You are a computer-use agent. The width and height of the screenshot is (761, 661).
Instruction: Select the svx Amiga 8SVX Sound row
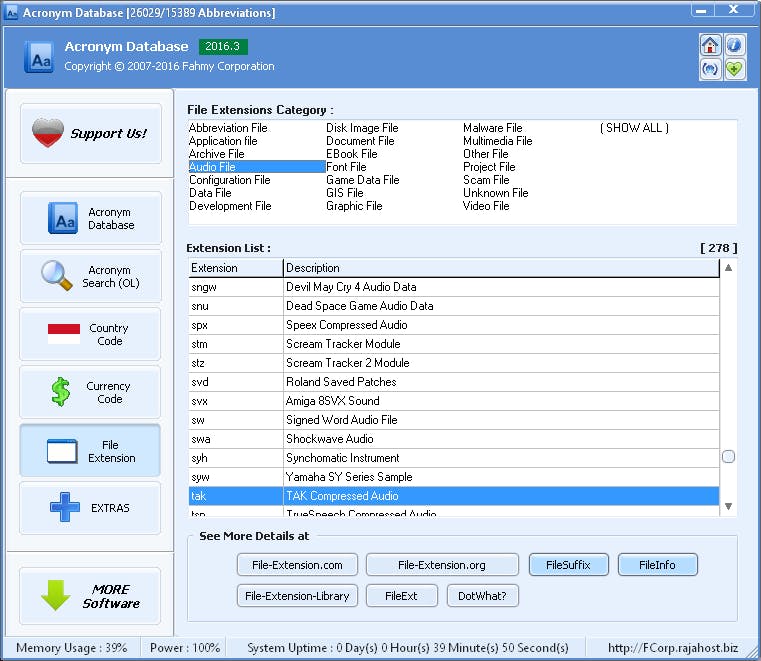454,401
